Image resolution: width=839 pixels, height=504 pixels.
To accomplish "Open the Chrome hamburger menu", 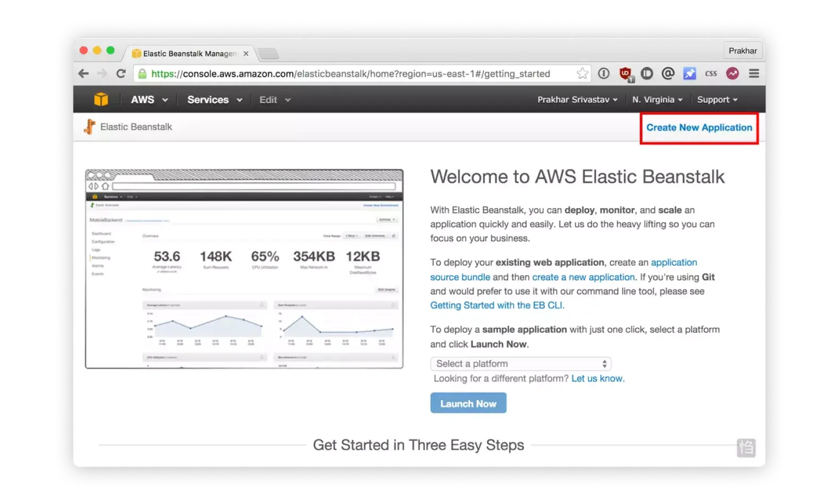I will click(x=754, y=74).
